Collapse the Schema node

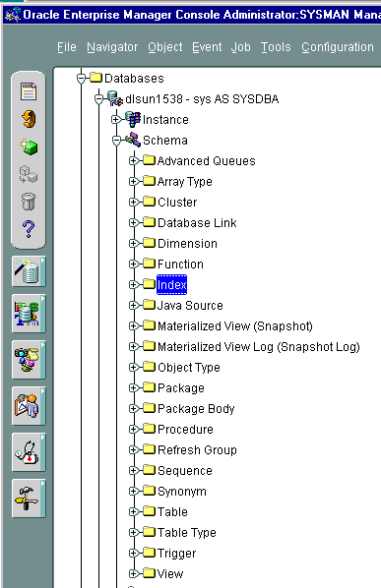click(x=116, y=141)
